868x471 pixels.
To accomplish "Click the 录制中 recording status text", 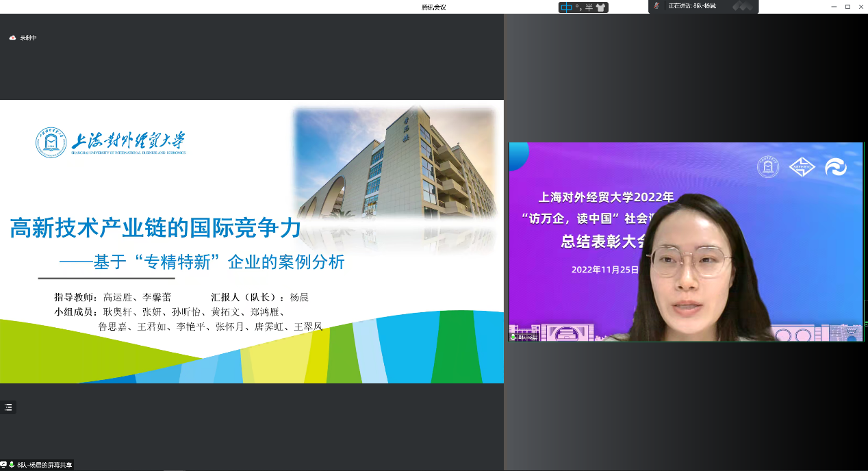I will pos(28,38).
